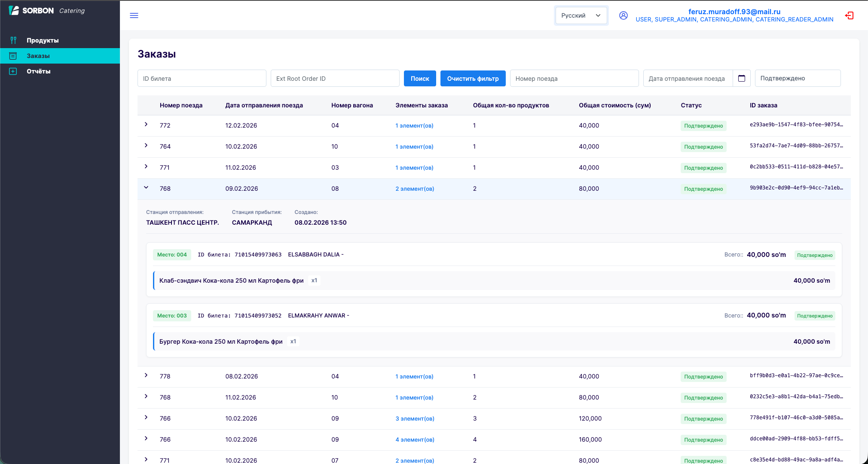Click the Поиск button

pyautogui.click(x=420, y=78)
